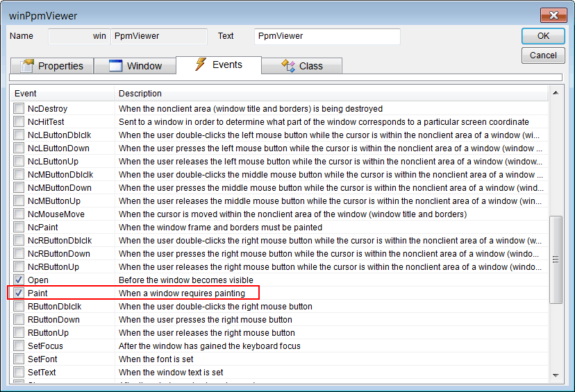This screenshot has width=575, height=392.
Task: Click 'When the window text is set' description
Action: [171, 372]
